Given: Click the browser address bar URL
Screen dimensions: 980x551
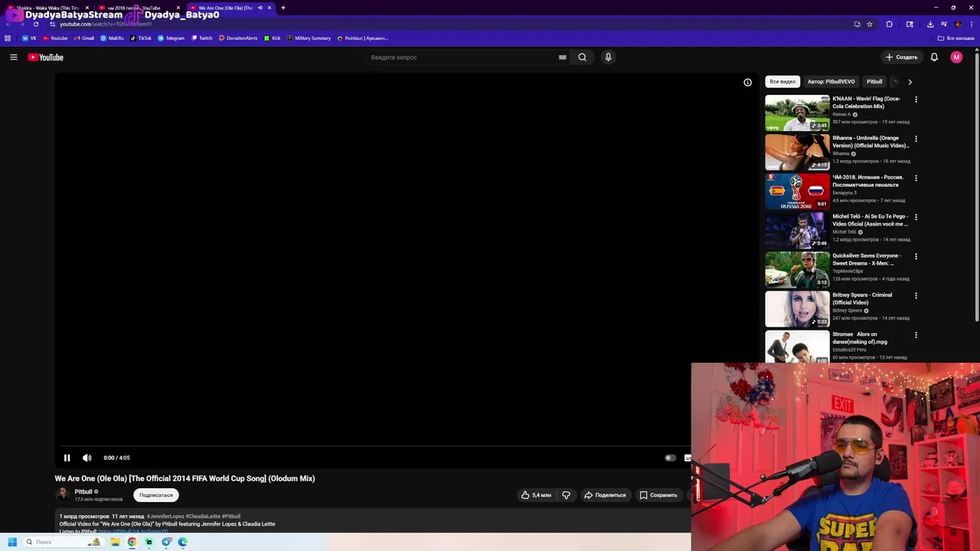Looking at the screenshot, I should [x=106, y=24].
